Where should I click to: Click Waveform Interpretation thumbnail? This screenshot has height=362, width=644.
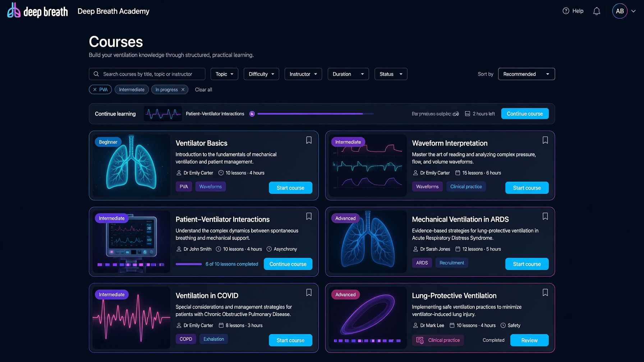tap(368, 166)
